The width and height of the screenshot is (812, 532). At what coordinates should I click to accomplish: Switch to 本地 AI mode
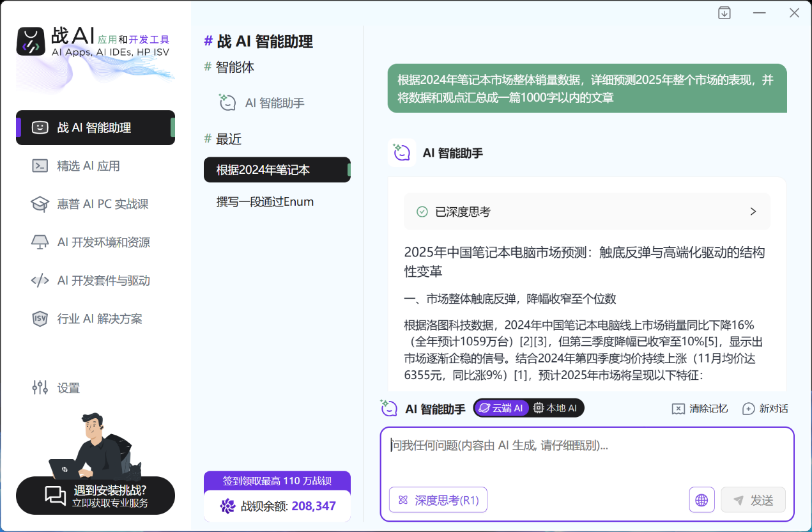pos(556,407)
